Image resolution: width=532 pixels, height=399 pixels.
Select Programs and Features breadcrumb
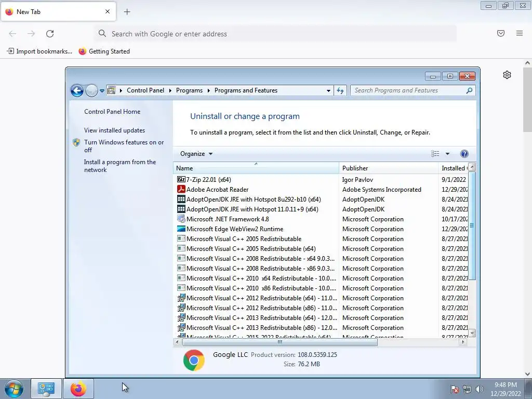[246, 90]
